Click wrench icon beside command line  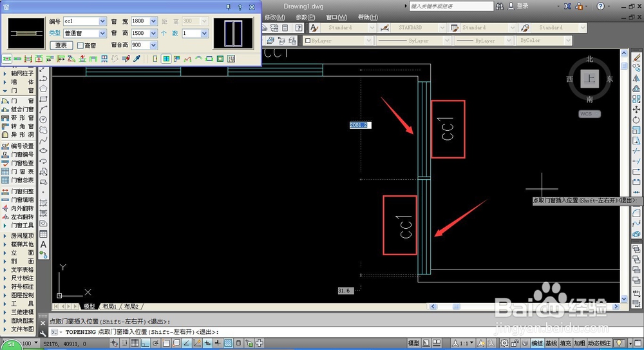[43, 333]
